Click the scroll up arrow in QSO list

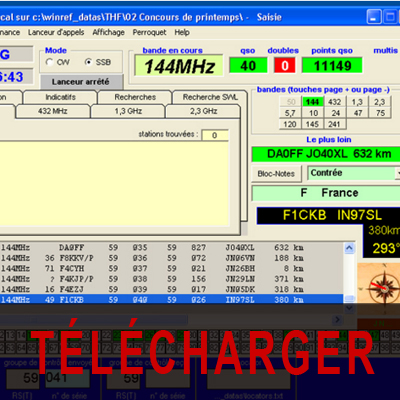pos(349,248)
